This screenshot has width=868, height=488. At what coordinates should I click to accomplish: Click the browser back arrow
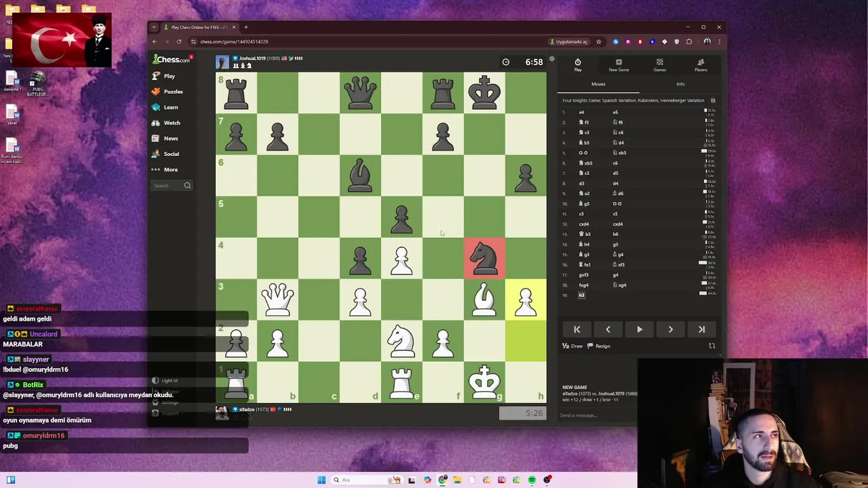click(155, 41)
